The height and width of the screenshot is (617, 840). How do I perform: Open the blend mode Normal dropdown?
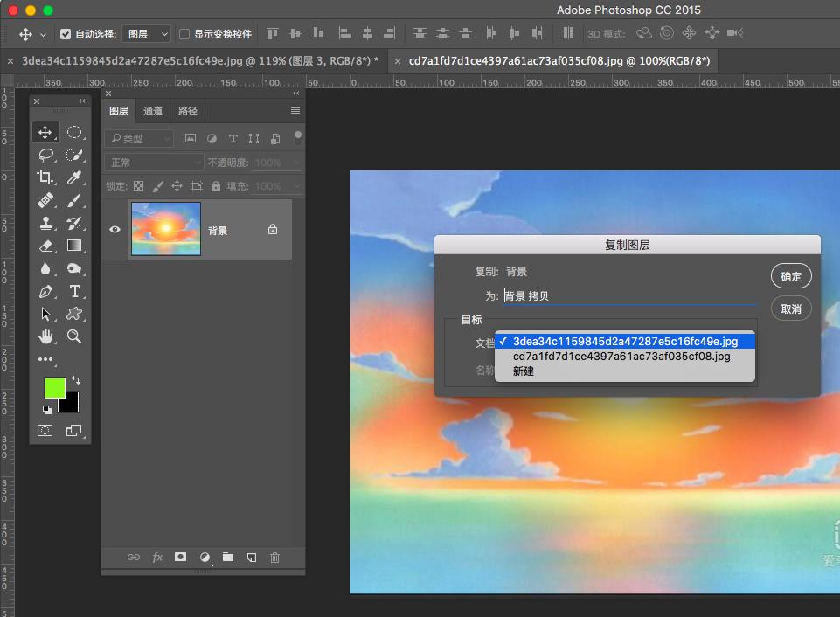point(154,163)
